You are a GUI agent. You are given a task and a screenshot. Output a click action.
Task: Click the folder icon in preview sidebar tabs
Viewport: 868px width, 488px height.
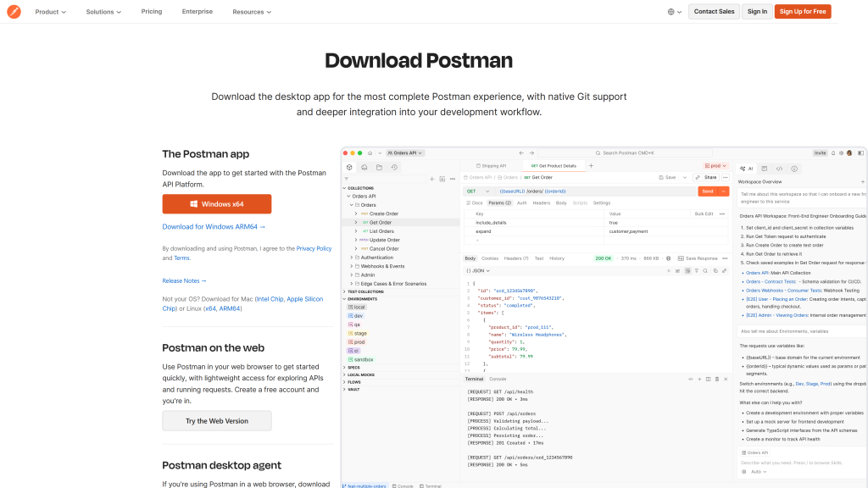click(379, 167)
